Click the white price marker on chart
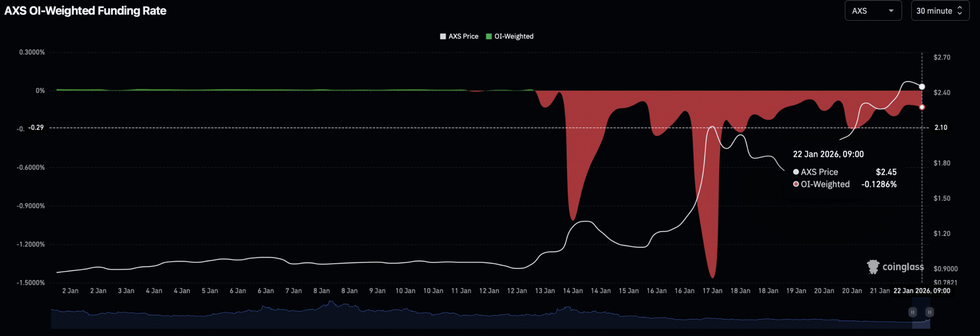The image size is (980, 336). click(x=922, y=87)
